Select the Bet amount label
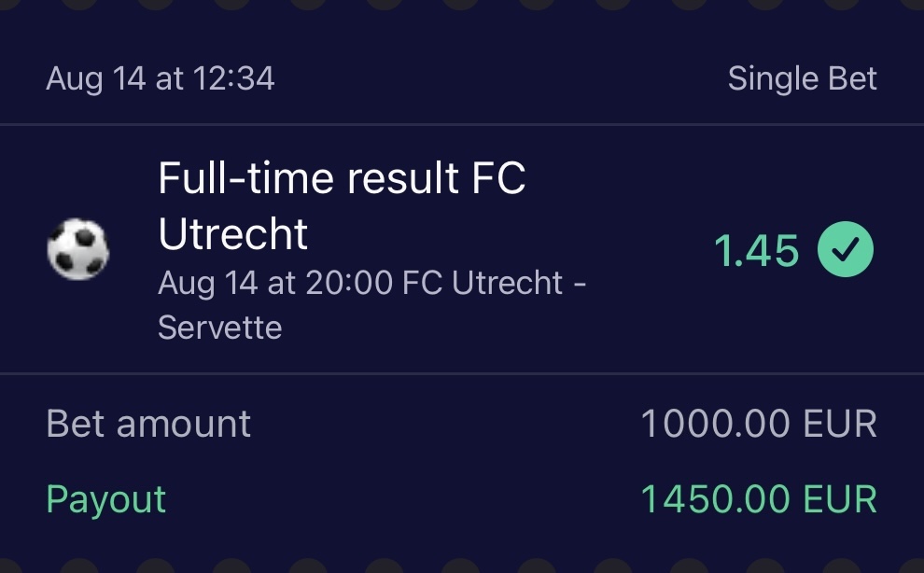The height and width of the screenshot is (573, 924). coord(148,425)
